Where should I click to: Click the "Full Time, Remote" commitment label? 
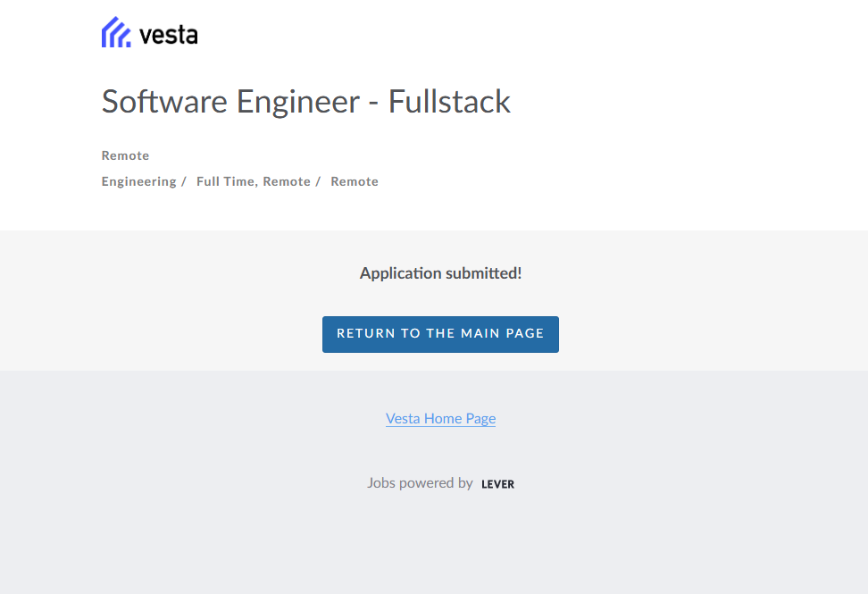254,181
